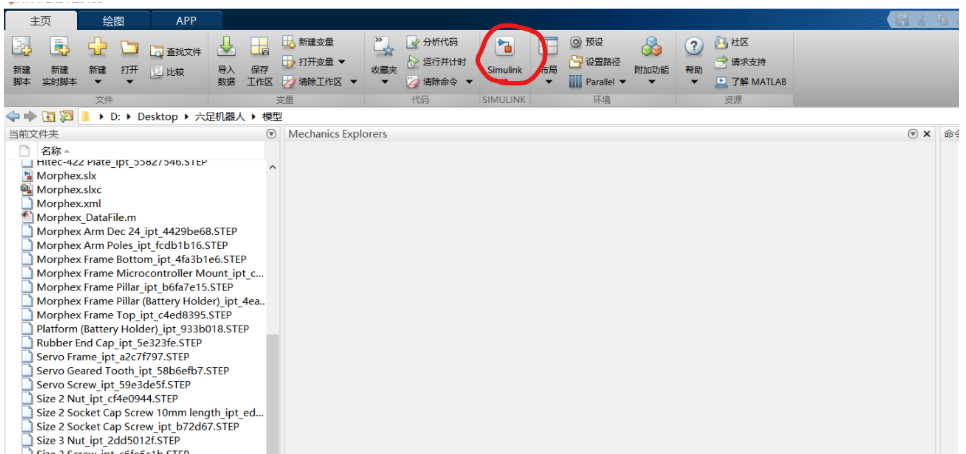
Task: Click the New Live Script (新建实时脚本) icon
Action: (x=59, y=47)
